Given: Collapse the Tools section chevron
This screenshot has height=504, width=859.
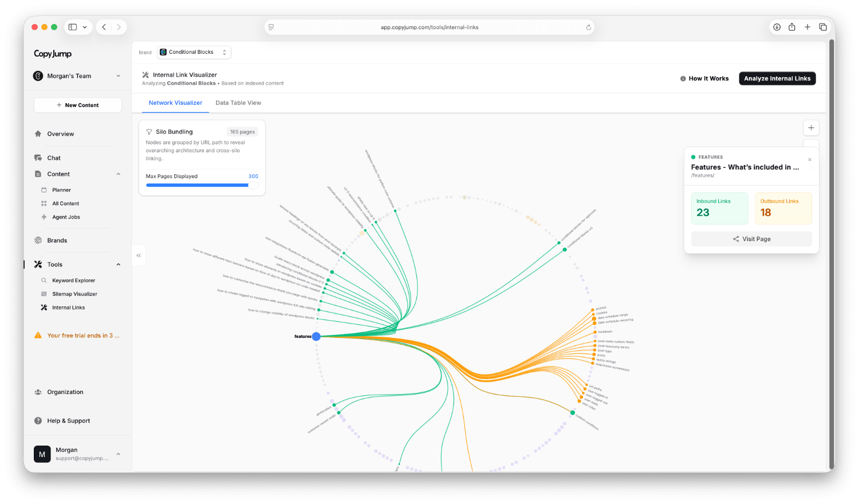Looking at the screenshot, I should coord(119,265).
